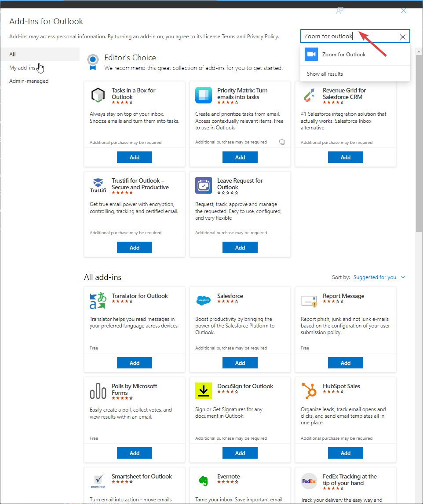Click the Smartsheet checkmark icon
The image size is (423, 504).
coord(98,481)
